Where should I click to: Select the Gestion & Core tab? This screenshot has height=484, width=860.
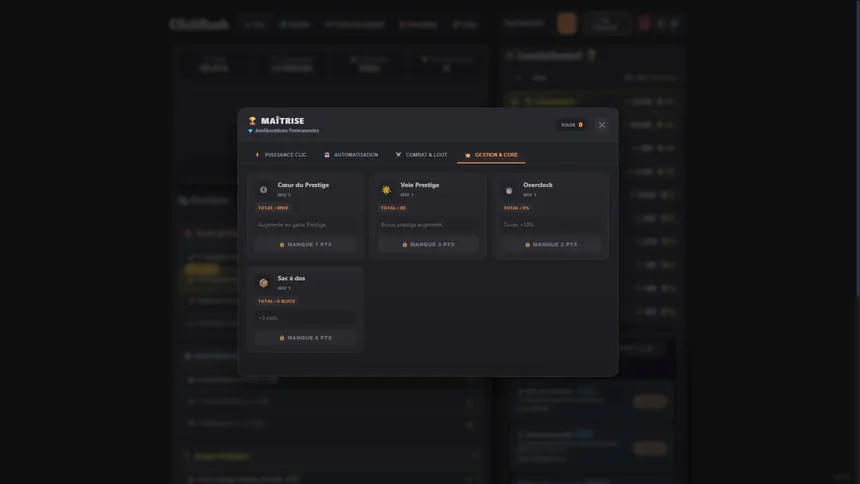click(x=491, y=155)
